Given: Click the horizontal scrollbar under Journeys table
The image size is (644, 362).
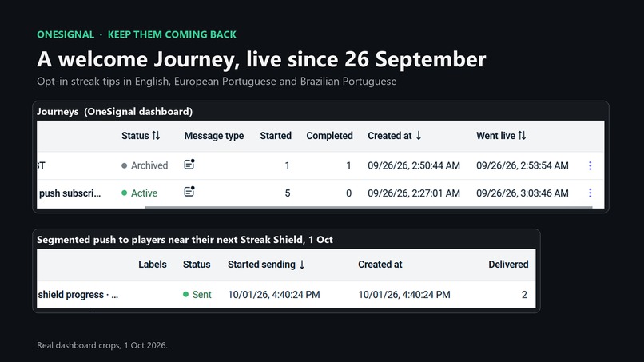Looking at the screenshot, I should [368, 207].
